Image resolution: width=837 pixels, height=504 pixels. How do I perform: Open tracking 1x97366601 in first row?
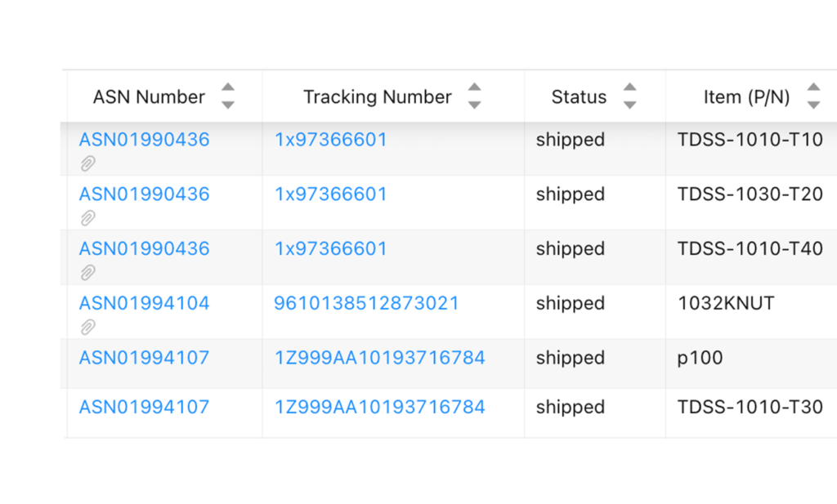pos(330,140)
